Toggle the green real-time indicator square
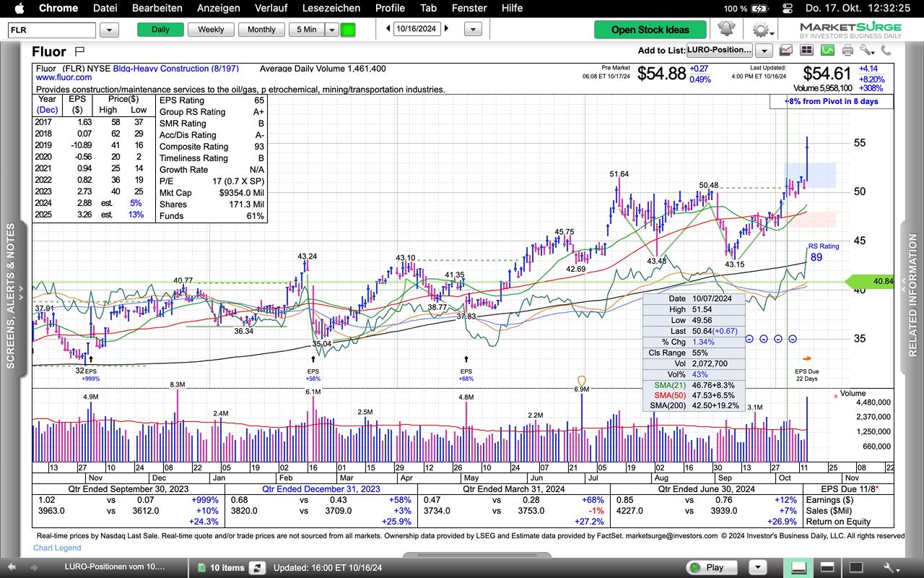 click(x=348, y=30)
